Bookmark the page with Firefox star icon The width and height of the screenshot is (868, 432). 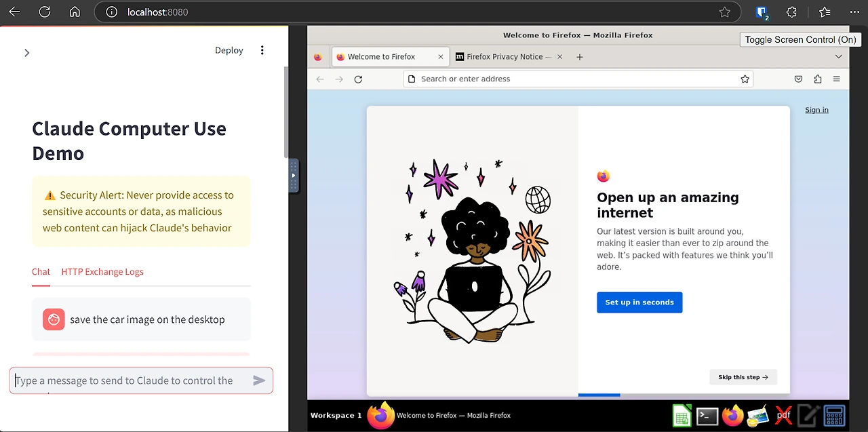click(x=745, y=79)
